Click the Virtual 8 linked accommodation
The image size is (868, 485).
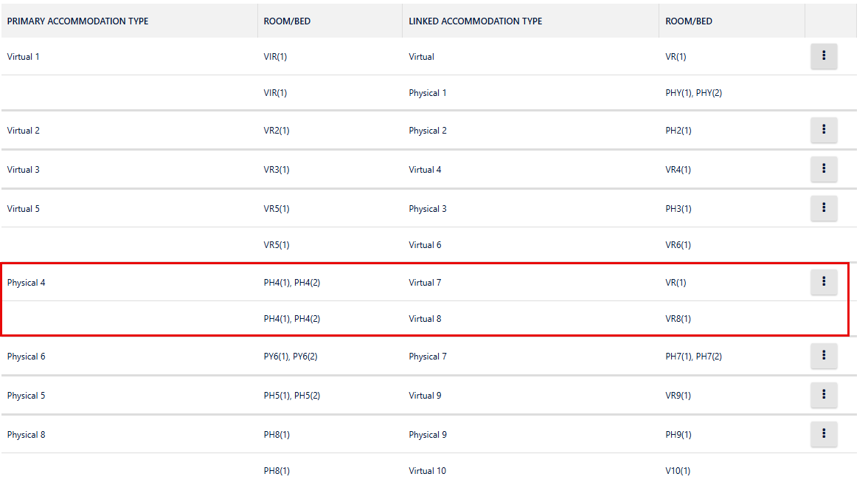pos(425,319)
